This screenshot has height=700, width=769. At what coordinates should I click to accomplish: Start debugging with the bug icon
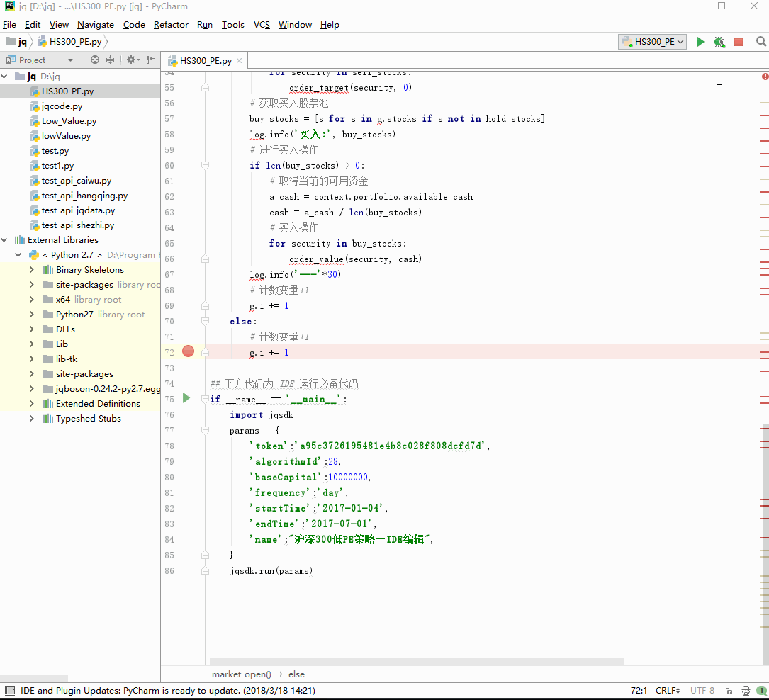[719, 42]
